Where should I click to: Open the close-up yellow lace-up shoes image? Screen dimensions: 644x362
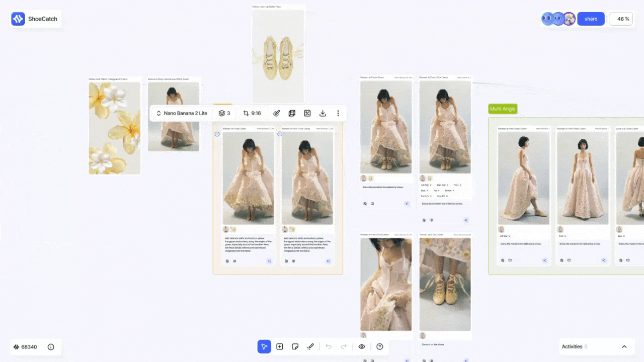445,284
